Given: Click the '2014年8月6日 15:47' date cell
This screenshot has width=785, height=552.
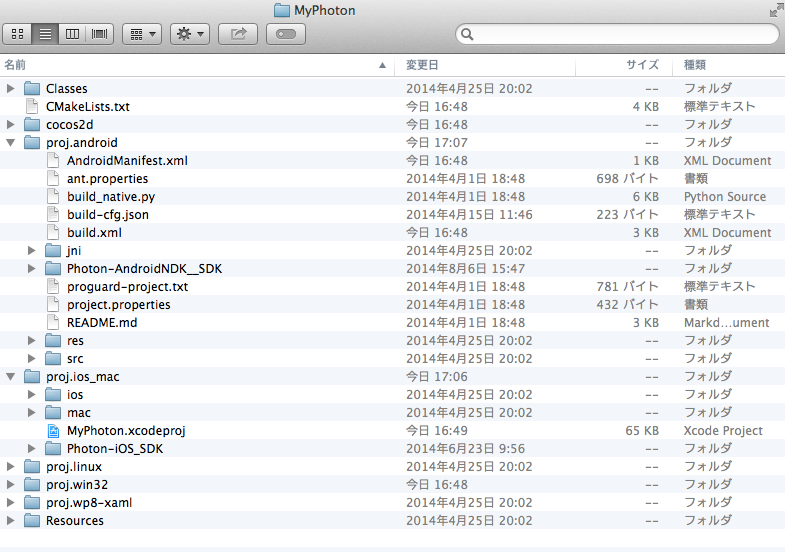Looking at the screenshot, I should 465,269.
